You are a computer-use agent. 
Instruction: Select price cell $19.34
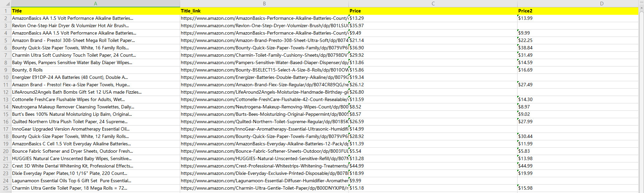tap(433, 77)
